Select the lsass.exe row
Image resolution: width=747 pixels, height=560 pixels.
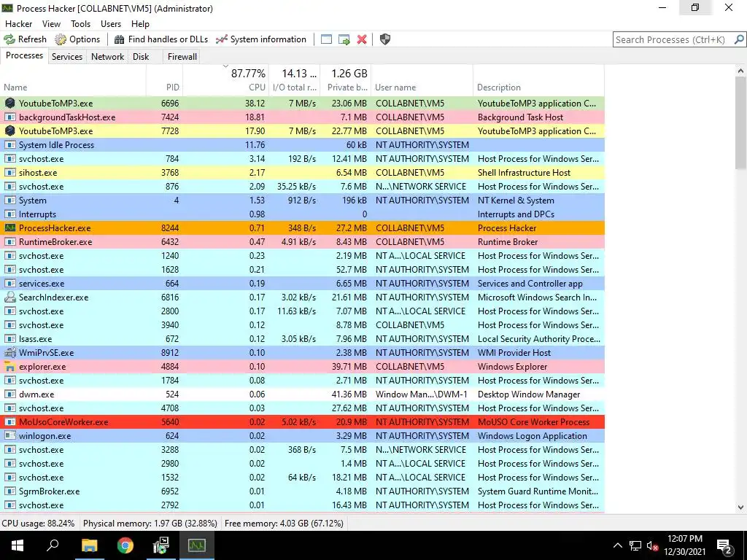[x=303, y=338]
